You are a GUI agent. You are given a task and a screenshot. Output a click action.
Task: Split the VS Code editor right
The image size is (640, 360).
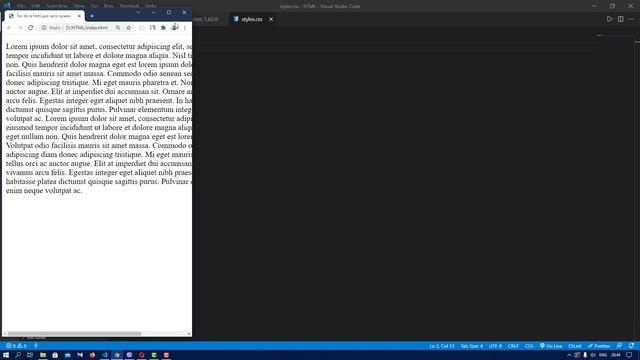point(620,19)
